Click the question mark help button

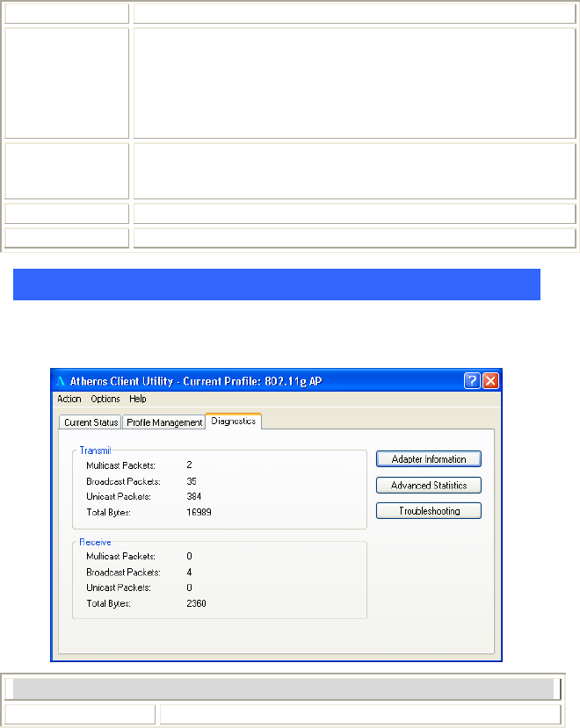pos(472,381)
